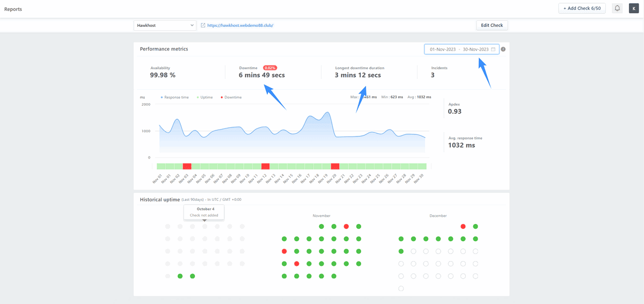This screenshot has height=304, width=644.
Task: Click the October 4 gray dot under the tooltip
Action: [x=204, y=227]
